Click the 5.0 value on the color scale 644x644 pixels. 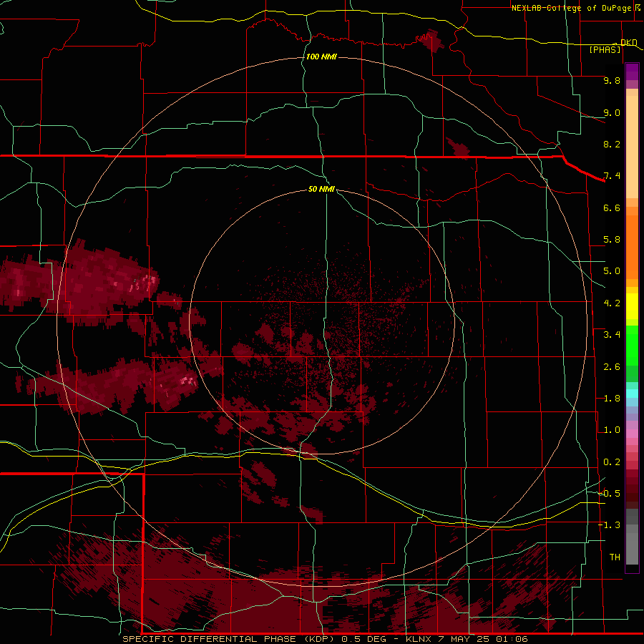click(x=612, y=271)
